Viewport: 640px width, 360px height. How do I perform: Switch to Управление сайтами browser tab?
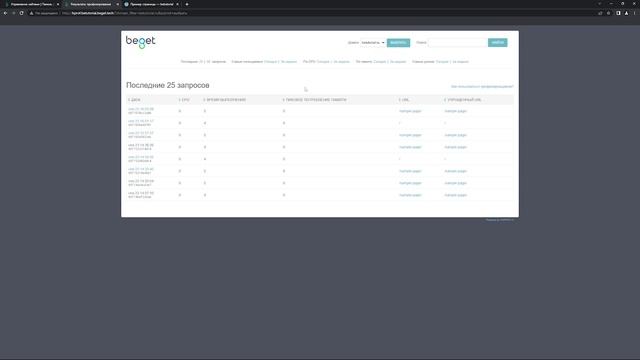pos(31,4)
